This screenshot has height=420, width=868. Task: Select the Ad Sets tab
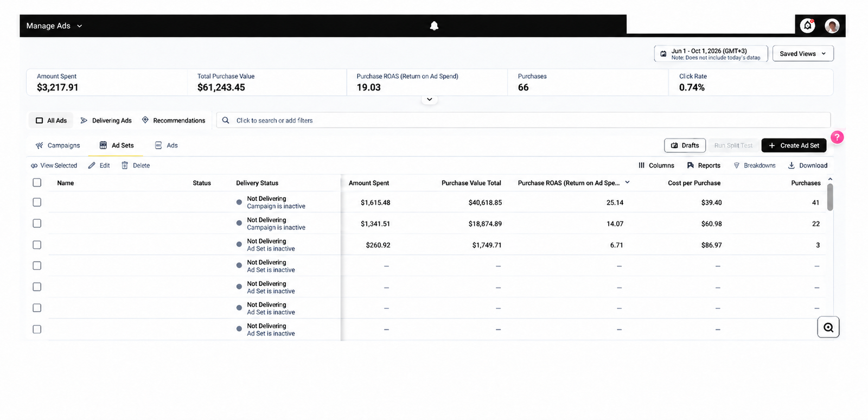(117, 145)
